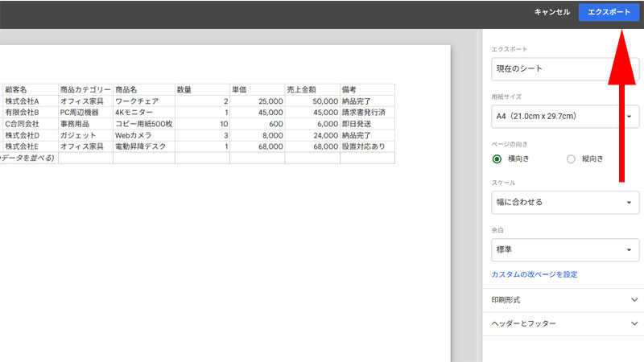Click the コピー用紙500枚 cell
The height and width of the screenshot is (362, 644).
pos(144,124)
